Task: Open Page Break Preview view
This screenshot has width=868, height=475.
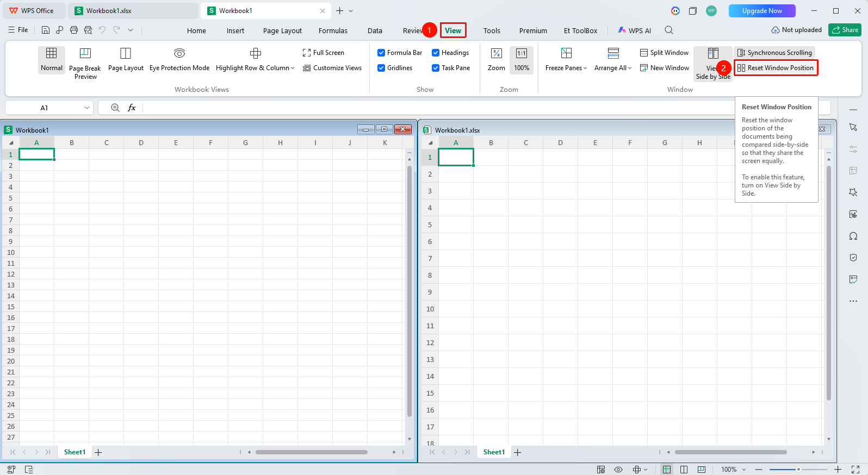Action: (85, 63)
